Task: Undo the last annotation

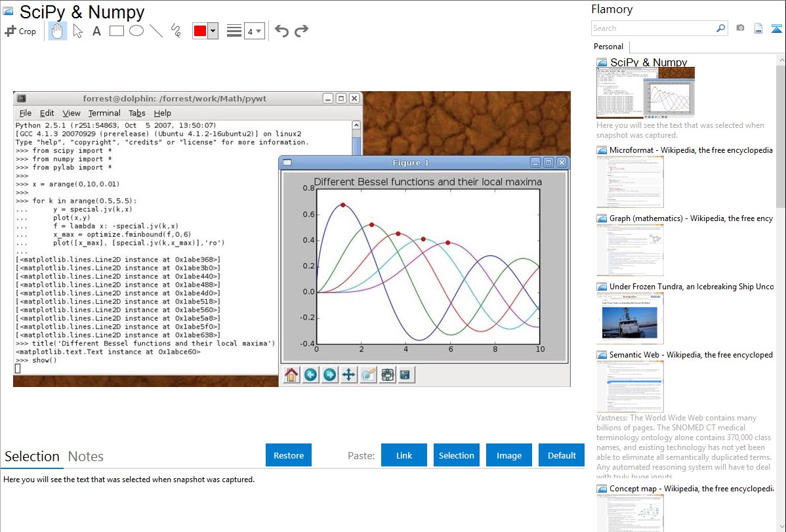Action: click(x=281, y=31)
